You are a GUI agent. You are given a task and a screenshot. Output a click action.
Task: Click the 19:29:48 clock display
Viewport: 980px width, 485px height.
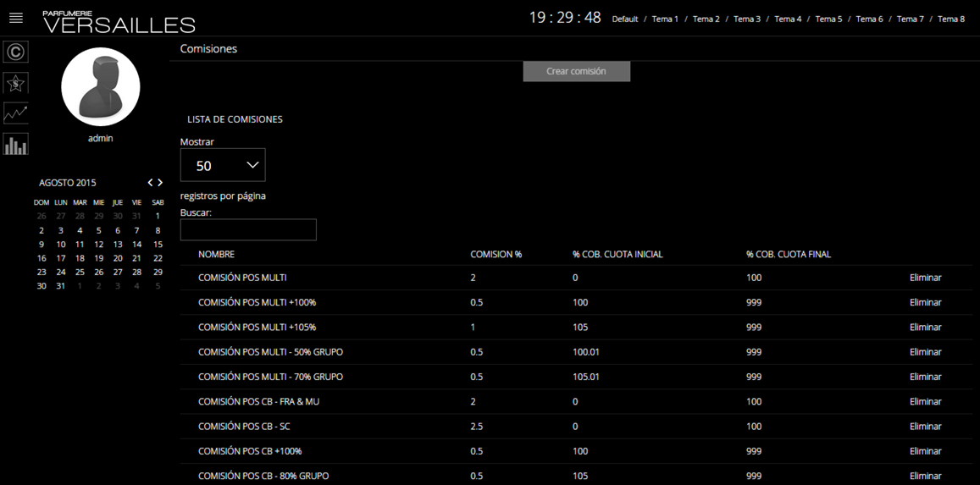coord(565,18)
